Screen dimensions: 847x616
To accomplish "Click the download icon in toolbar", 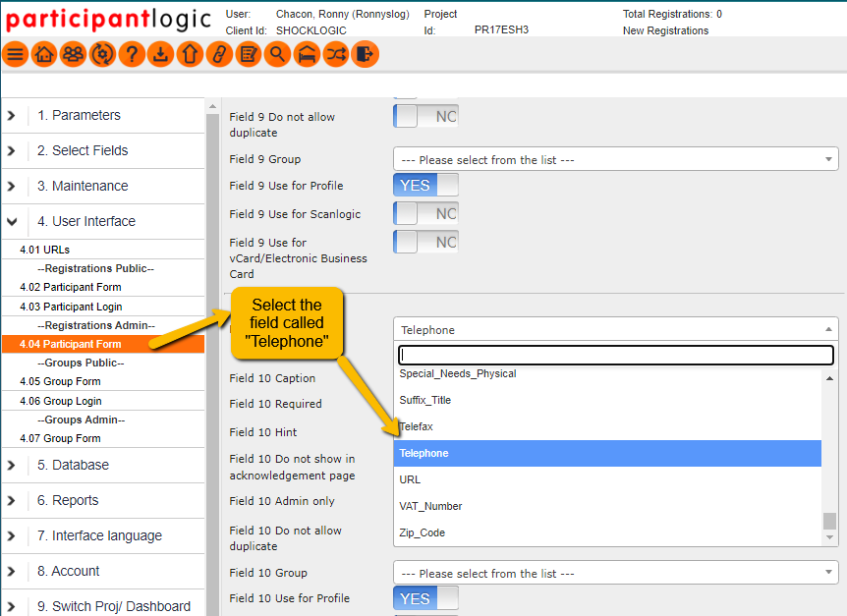I will pyautogui.click(x=160, y=55).
